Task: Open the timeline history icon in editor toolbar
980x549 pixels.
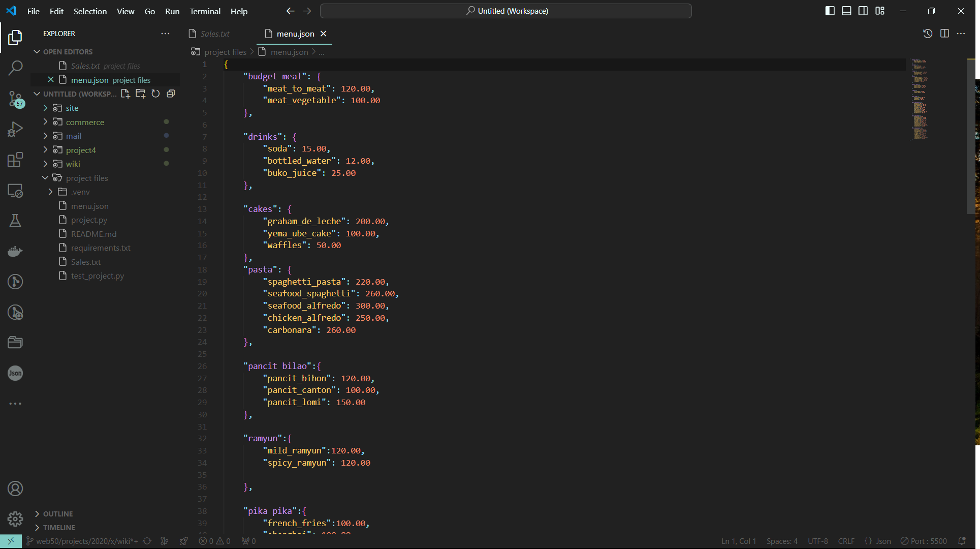Action: click(x=928, y=34)
